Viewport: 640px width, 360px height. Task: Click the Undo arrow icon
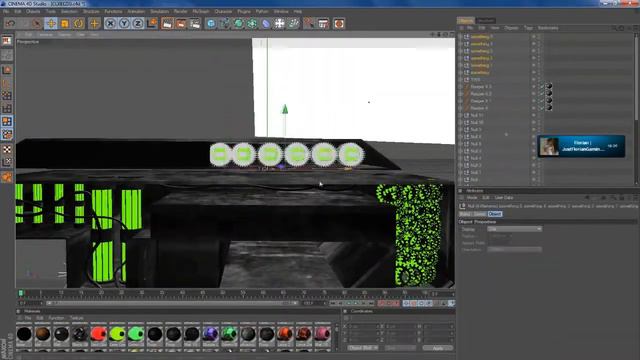pyautogui.click(x=11, y=24)
